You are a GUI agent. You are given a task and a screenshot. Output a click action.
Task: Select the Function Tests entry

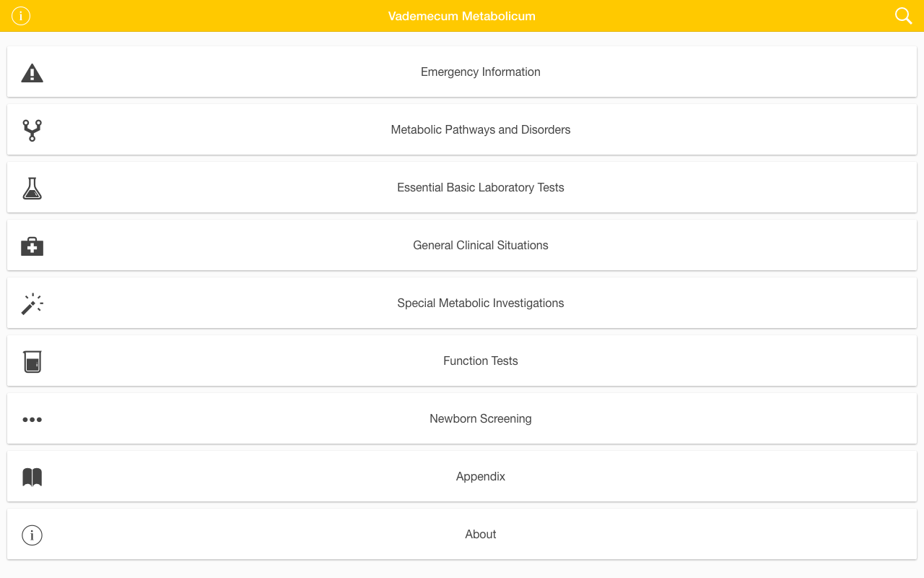[x=480, y=361]
